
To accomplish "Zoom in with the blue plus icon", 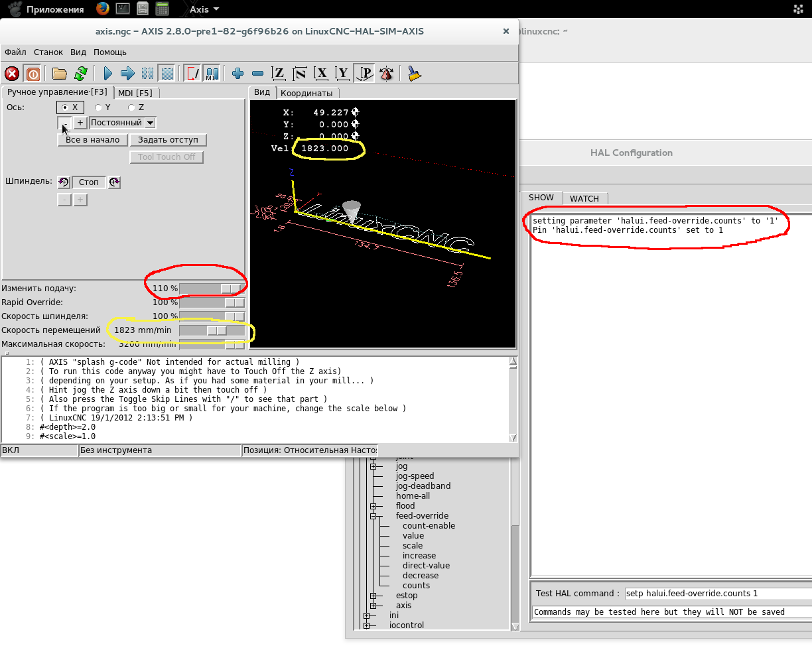I will 237,74.
